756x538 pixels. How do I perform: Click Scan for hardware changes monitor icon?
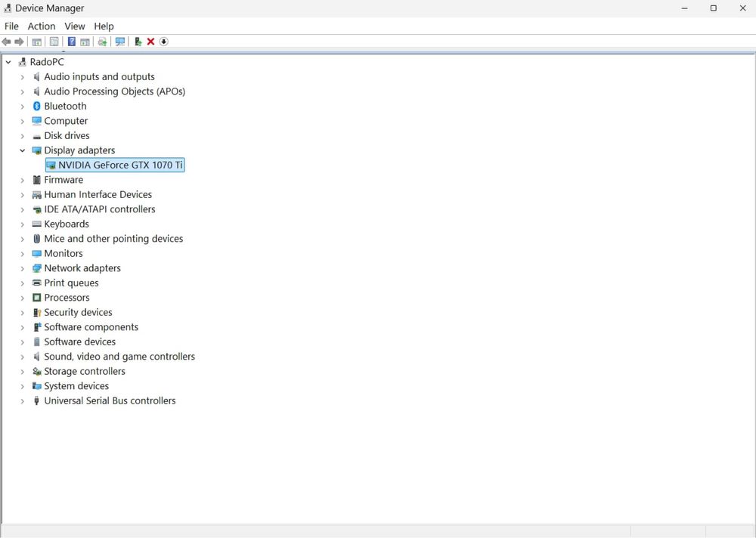pyautogui.click(x=120, y=42)
